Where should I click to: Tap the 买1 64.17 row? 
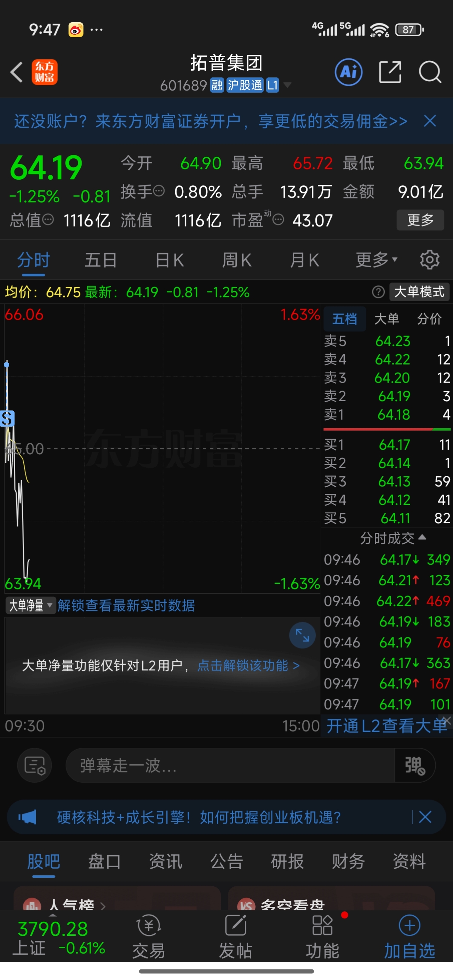click(387, 445)
